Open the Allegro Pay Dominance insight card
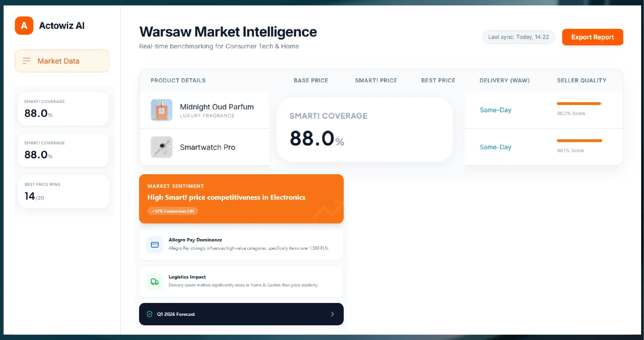 (x=241, y=245)
